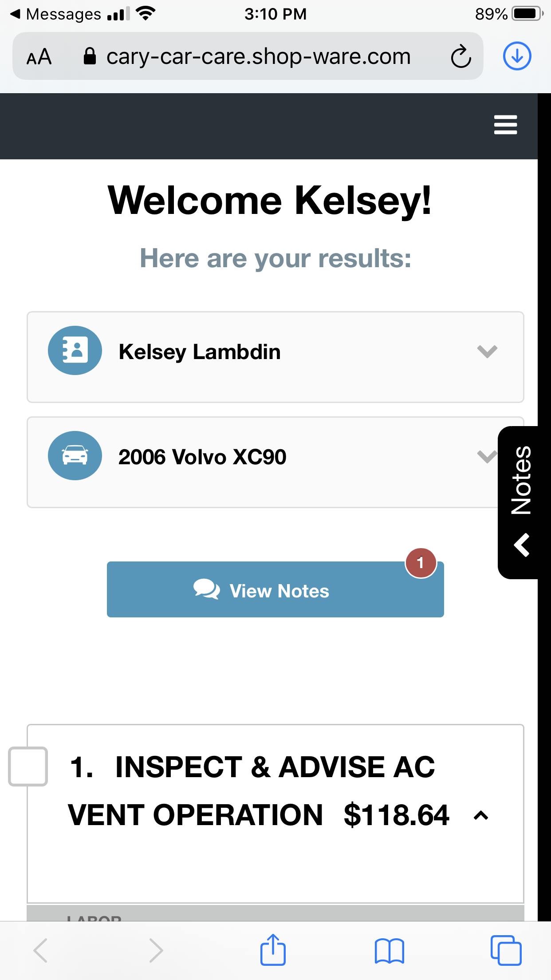Click the contact card icon

(75, 351)
